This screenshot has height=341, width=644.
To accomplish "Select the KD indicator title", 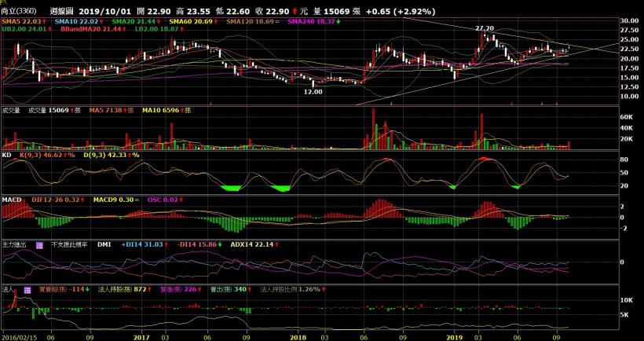I will (x=6, y=155).
